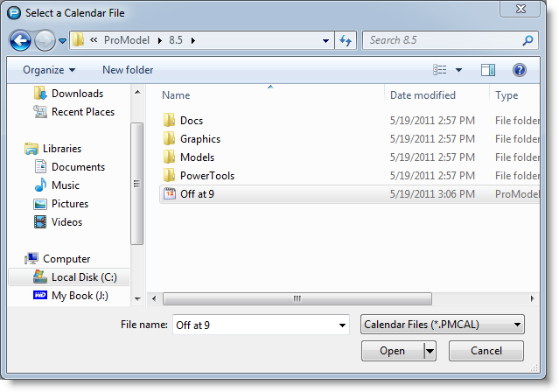The width and height of the screenshot is (559, 392).
Task: Click the Open button split arrow
Action: (429, 351)
